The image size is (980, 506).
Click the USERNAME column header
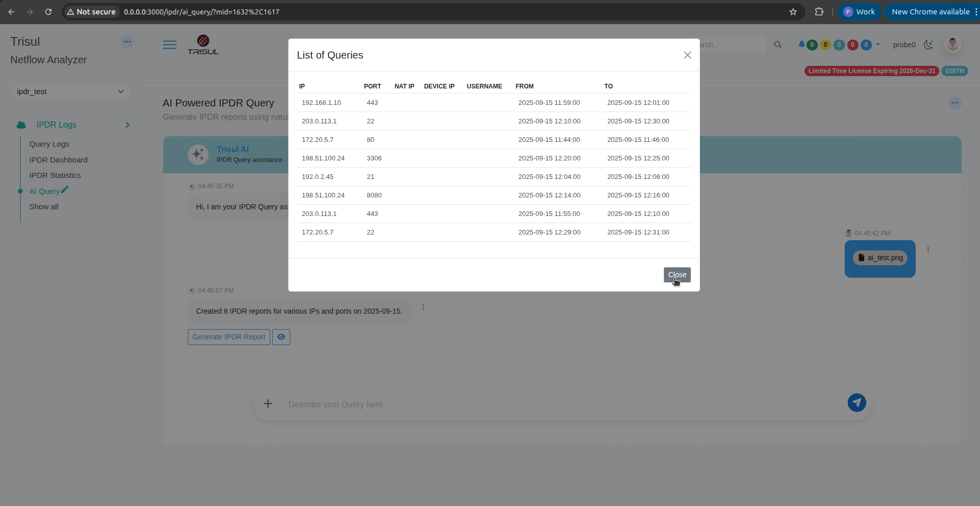point(484,86)
